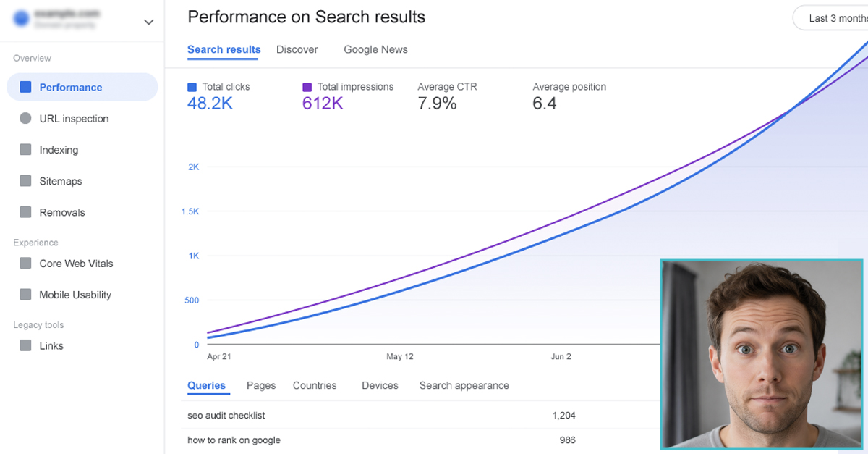Image resolution: width=868 pixels, height=454 pixels.
Task: Click the 1,204 clicks value
Action: pyautogui.click(x=563, y=416)
